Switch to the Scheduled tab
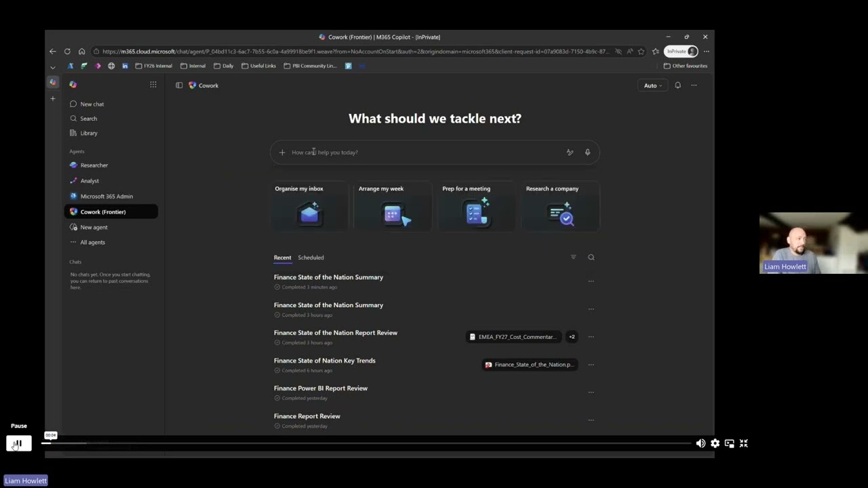 [x=311, y=258]
